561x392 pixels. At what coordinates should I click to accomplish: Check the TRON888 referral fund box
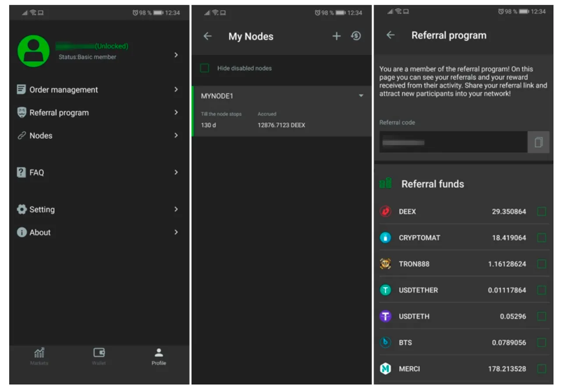point(542,264)
